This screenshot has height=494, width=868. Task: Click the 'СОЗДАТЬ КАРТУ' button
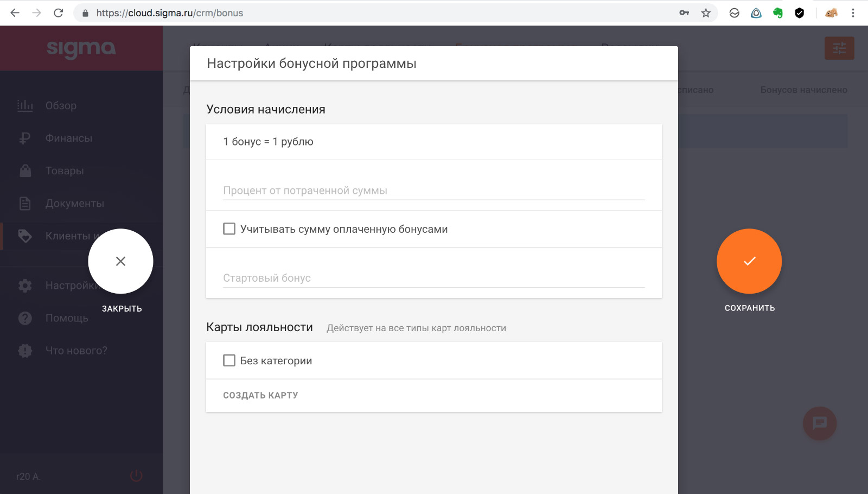pyautogui.click(x=260, y=395)
